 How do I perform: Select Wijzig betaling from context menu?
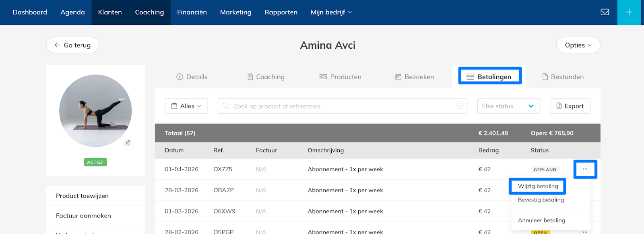coord(538,186)
